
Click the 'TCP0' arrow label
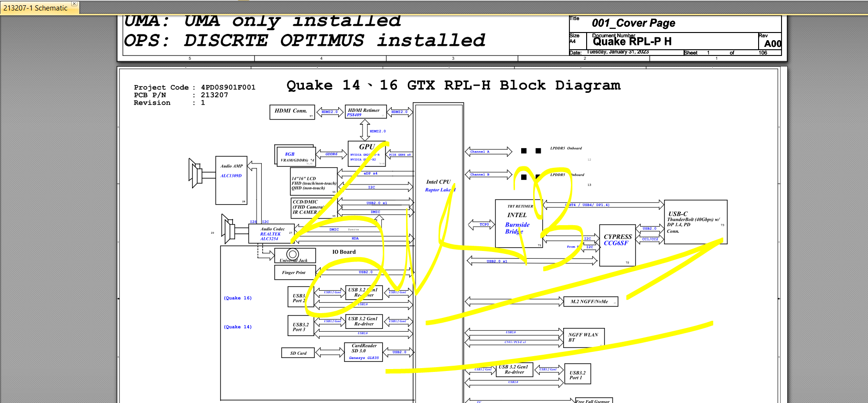(484, 224)
